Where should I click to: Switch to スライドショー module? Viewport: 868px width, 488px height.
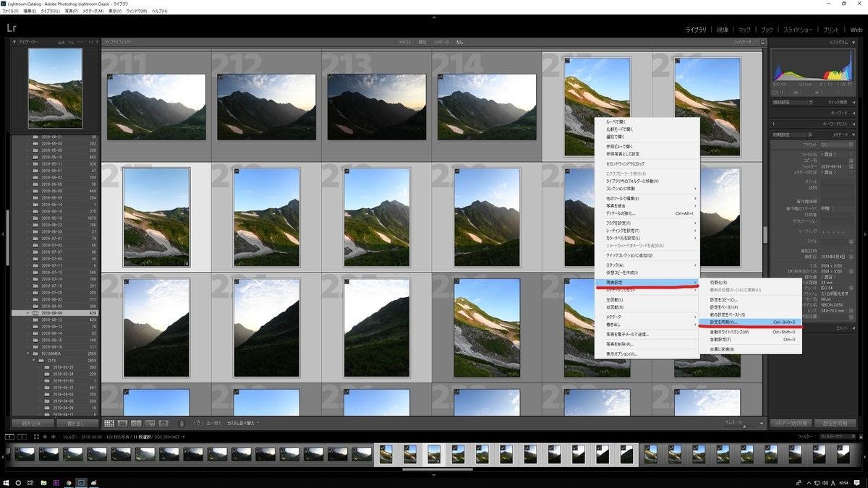click(x=799, y=30)
